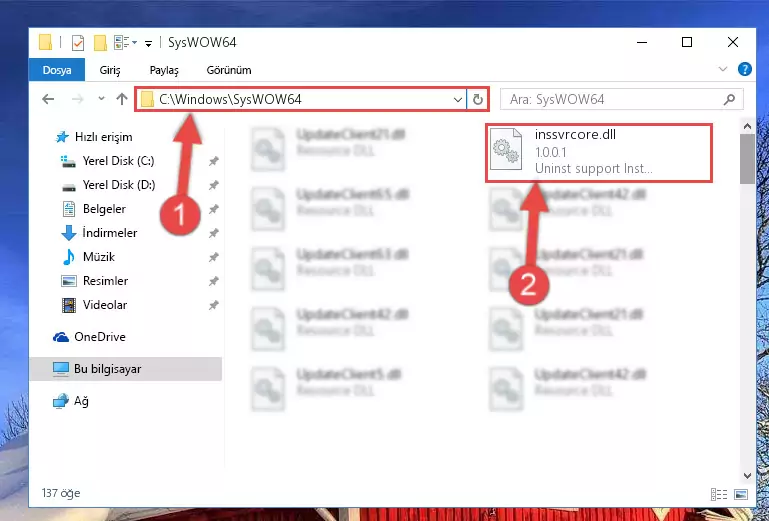Select the inssvrcore.dll file
This screenshot has width=769, height=521.
click(x=599, y=153)
